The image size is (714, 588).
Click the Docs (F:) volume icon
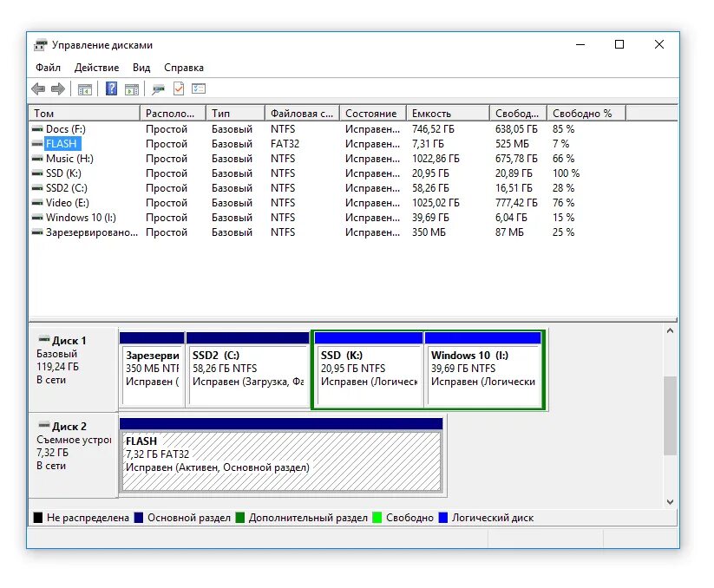(x=37, y=129)
